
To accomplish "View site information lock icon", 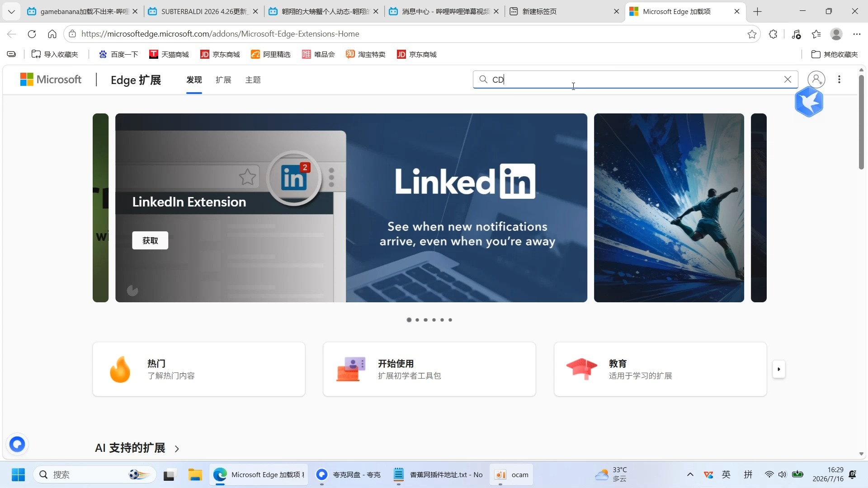I will pos(72,34).
